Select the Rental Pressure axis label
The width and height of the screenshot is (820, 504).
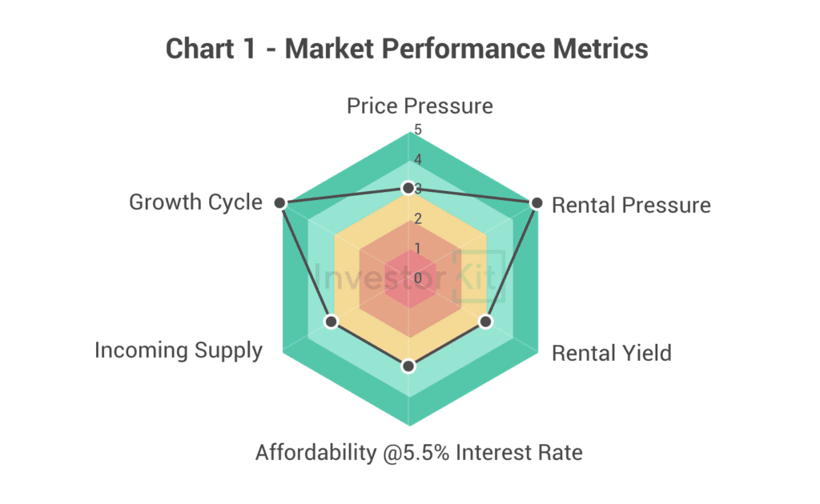coord(631,205)
